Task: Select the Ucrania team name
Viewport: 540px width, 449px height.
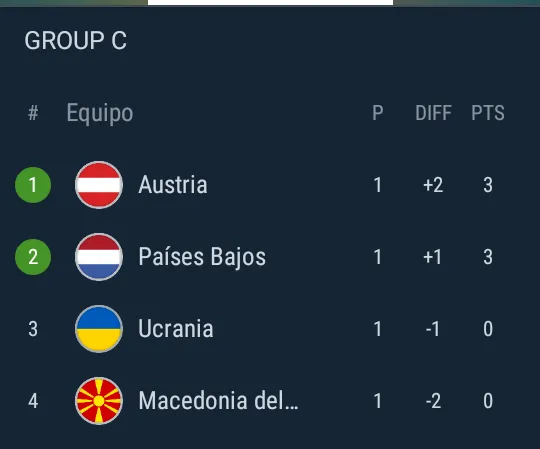Action: coord(176,329)
